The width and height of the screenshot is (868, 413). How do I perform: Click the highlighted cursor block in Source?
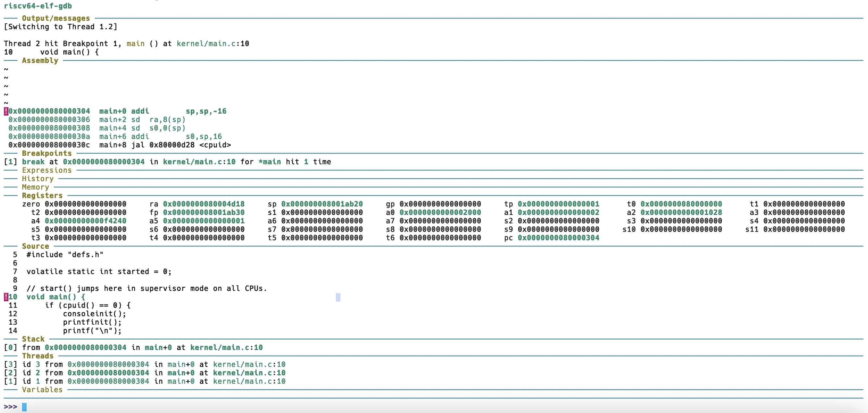pos(338,297)
